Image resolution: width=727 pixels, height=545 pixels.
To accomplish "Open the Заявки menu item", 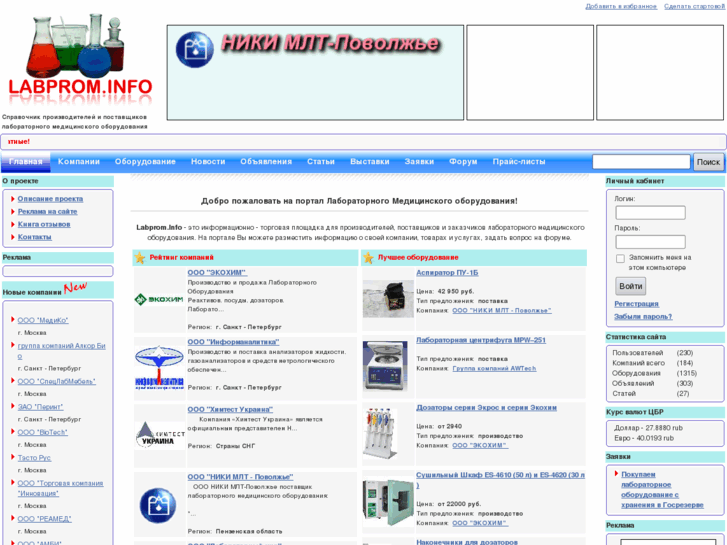I will pyautogui.click(x=419, y=162).
